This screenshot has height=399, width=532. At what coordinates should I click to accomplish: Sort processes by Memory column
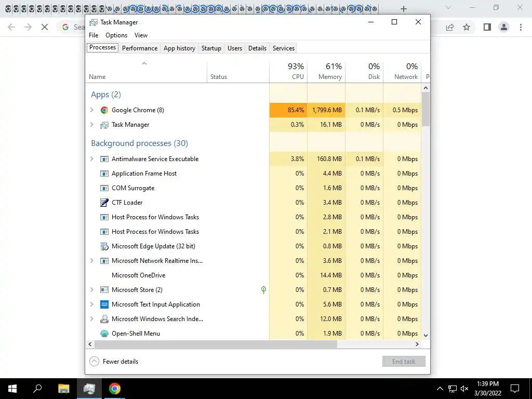[x=326, y=72]
